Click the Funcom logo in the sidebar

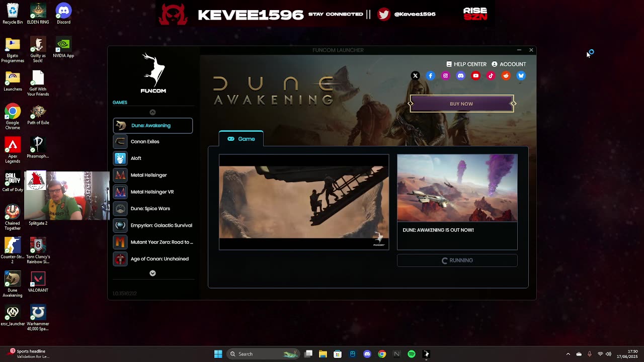coord(153,73)
